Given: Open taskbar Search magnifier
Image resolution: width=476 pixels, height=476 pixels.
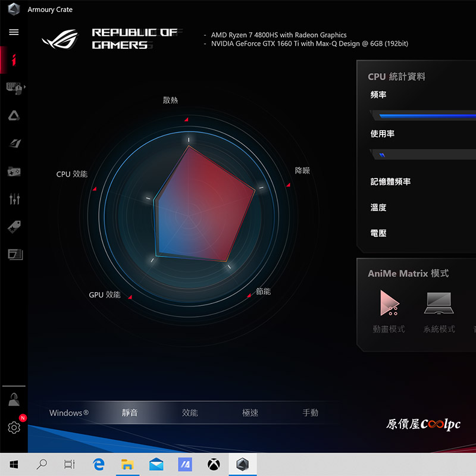Looking at the screenshot, I should (42, 464).
